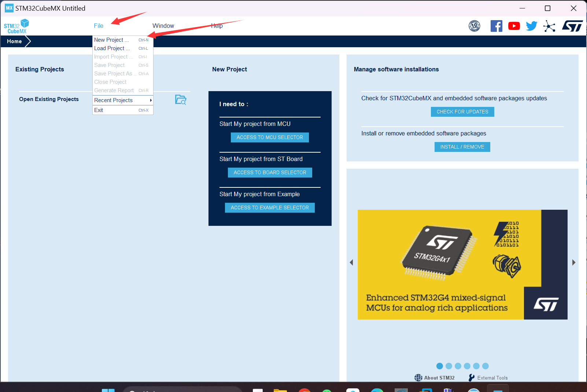
Task: Open the About STM32 link text
Action: click(x=439, y=378)
